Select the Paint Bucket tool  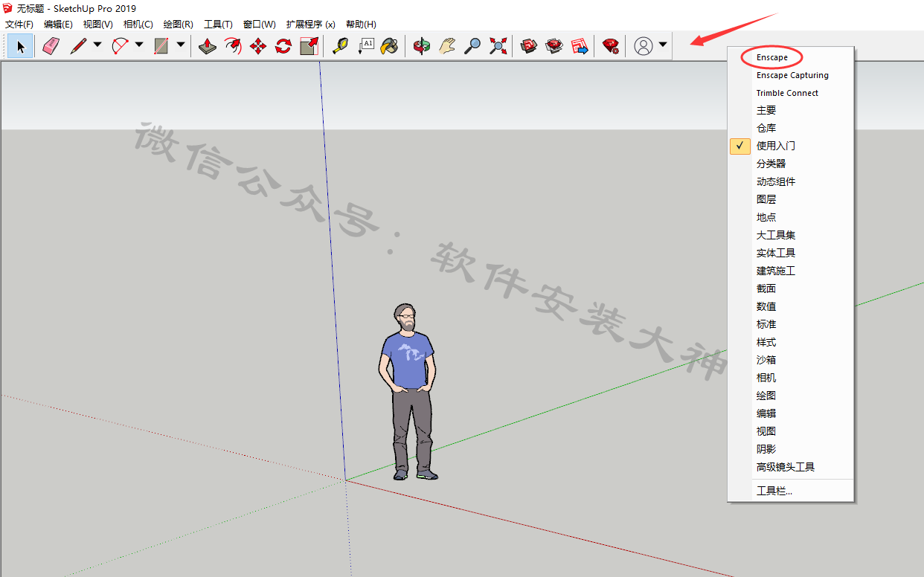click(x=389, y=46)
